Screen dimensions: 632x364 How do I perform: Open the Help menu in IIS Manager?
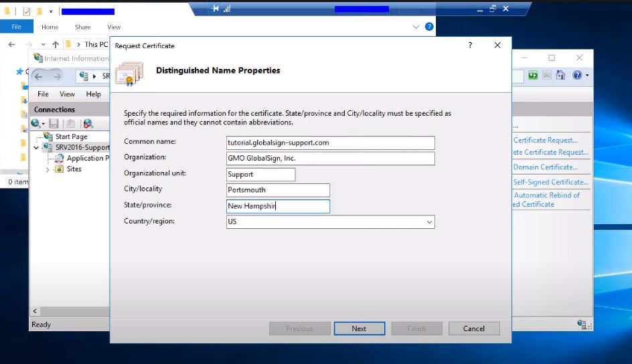tap(93, 94)
